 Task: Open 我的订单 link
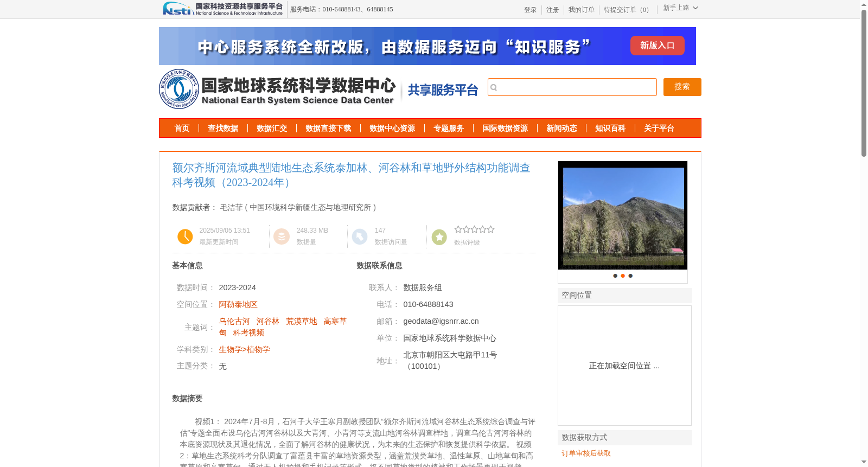(x=582, y=10)
